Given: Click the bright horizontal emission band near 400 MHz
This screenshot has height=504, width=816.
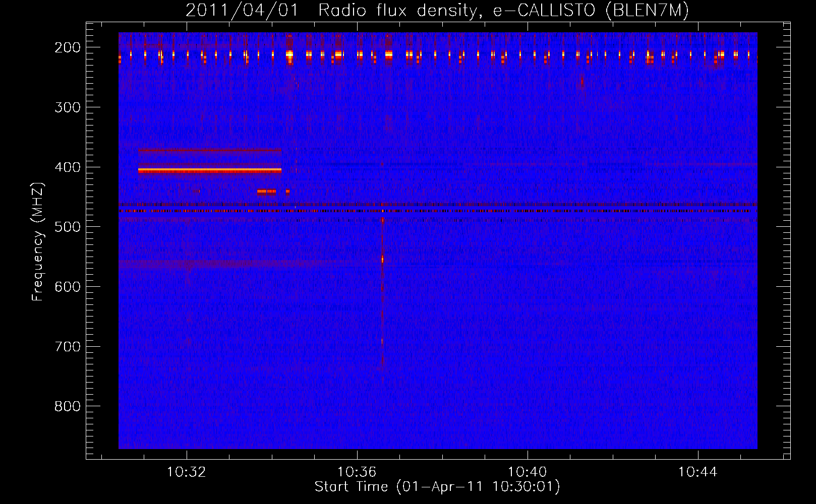Looking at the screenshot, I should click(x=210, y=171).
